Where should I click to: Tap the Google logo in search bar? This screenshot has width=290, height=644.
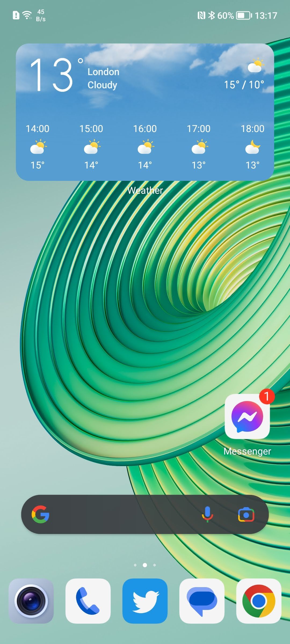[x=41, y=514]
